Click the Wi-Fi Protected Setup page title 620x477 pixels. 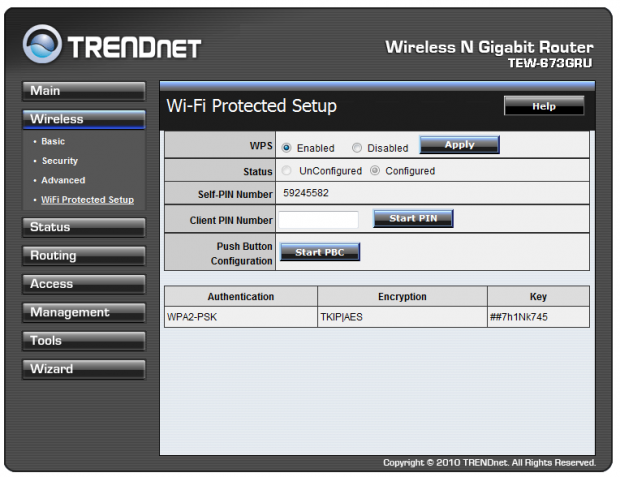point(251,106)
